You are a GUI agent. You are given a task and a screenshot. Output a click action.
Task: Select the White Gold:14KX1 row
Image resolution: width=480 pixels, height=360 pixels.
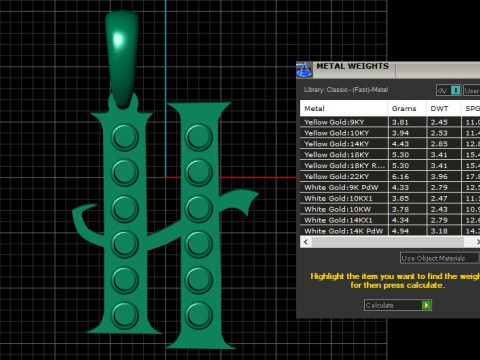point(390,220)
